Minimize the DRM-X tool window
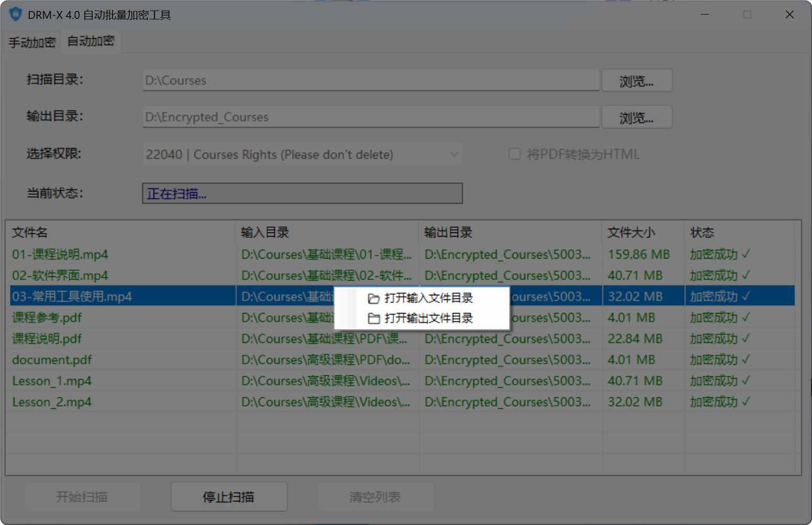This screenshot has height=525, width=812. tap(705, 15)
